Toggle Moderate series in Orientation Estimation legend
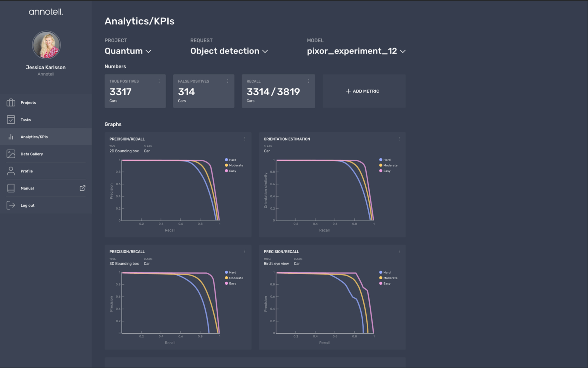The width and height of the screenshot is (588, 368). pyautogui.click(x=388, y=165)
